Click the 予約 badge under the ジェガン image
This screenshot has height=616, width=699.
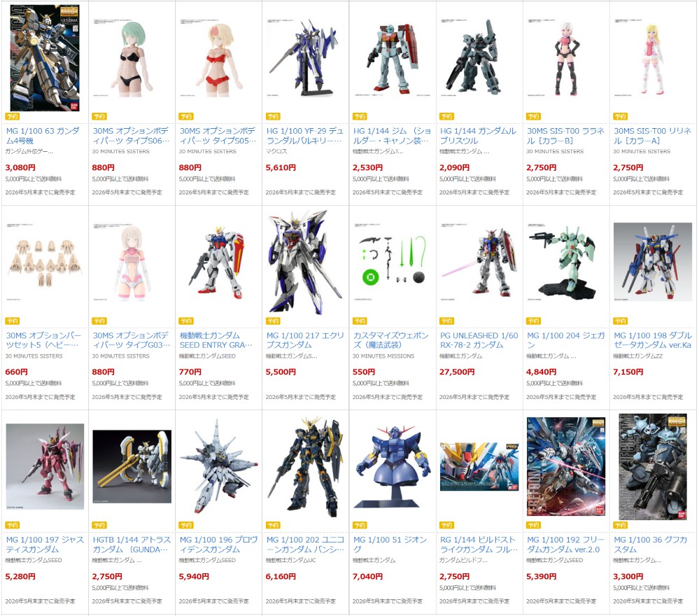534,321
